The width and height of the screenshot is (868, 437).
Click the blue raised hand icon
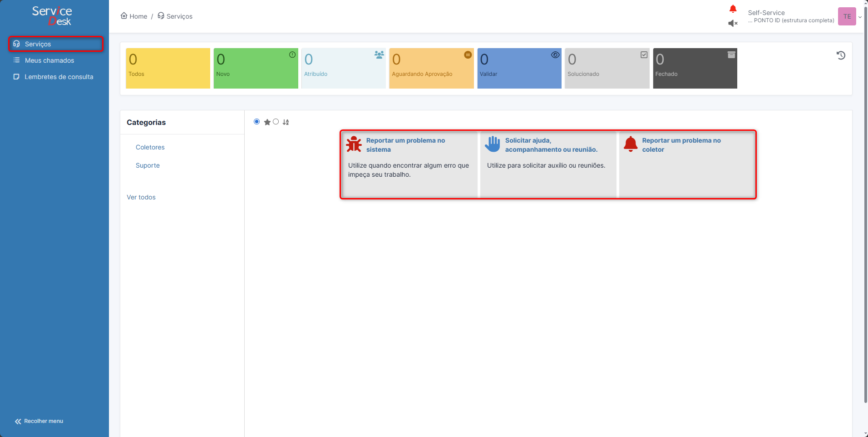(x=493, y=144)
